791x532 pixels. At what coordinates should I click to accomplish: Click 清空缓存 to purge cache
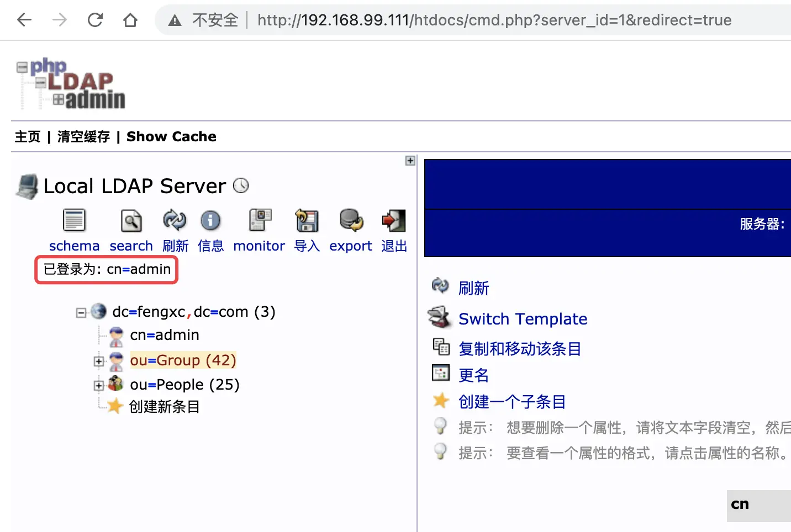click(83, 136)
